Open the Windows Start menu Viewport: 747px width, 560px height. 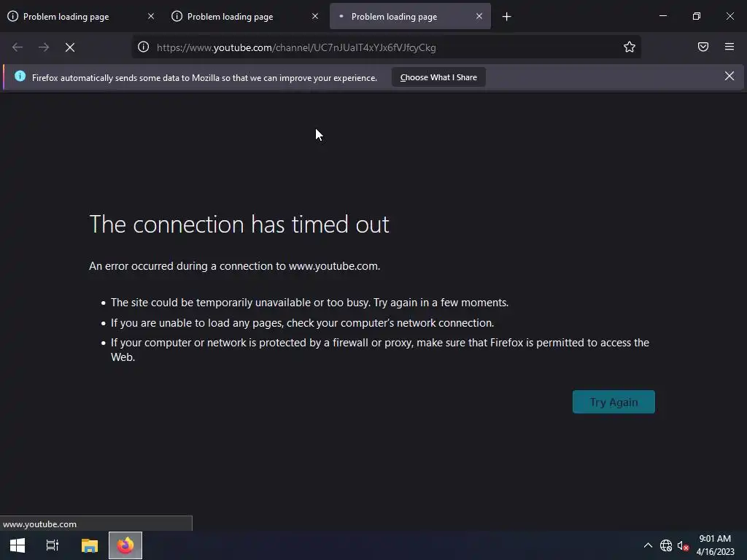click(18, 545)
